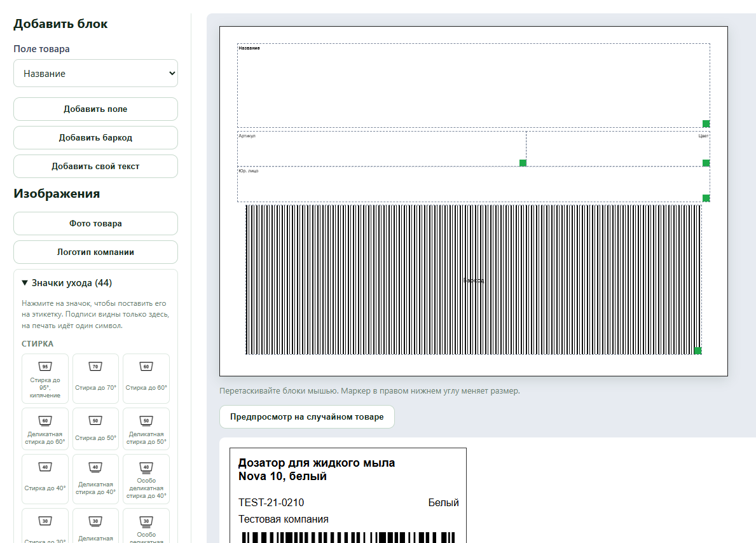Click the 'Добавить поле' button
Image resolution: width=756 pixels, height=543 pixels.
click(x=95, y=109)
